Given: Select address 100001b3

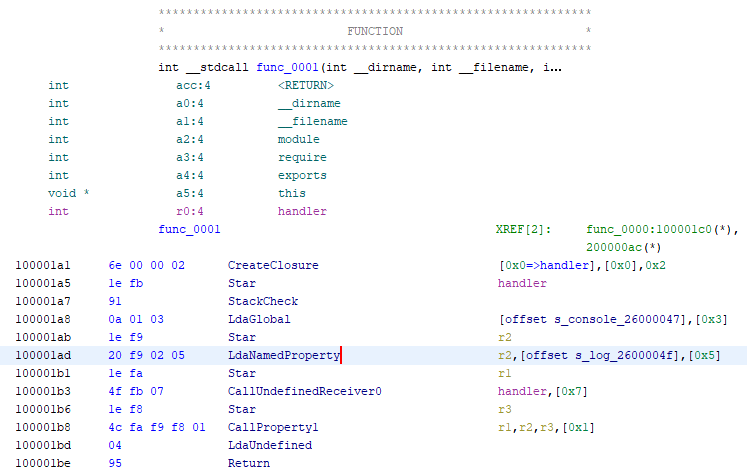Looking at the screenshot, I should click(x=43, y=391).
